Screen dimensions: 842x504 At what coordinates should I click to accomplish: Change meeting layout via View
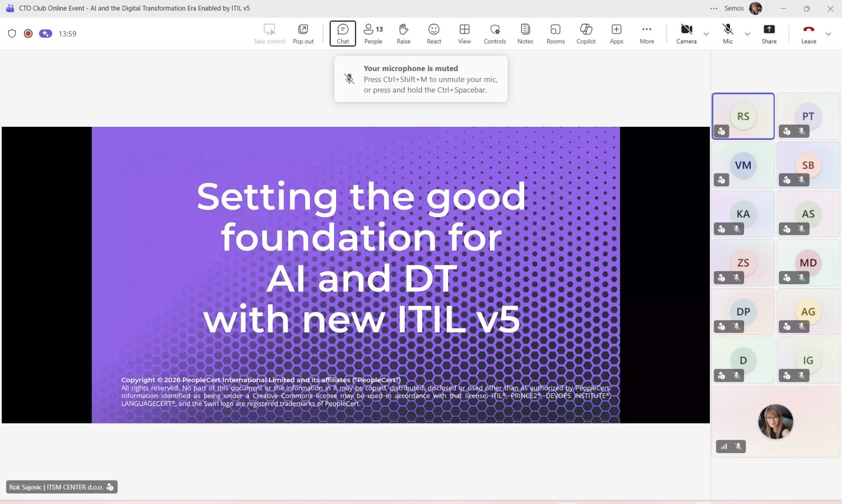point(464,33)
